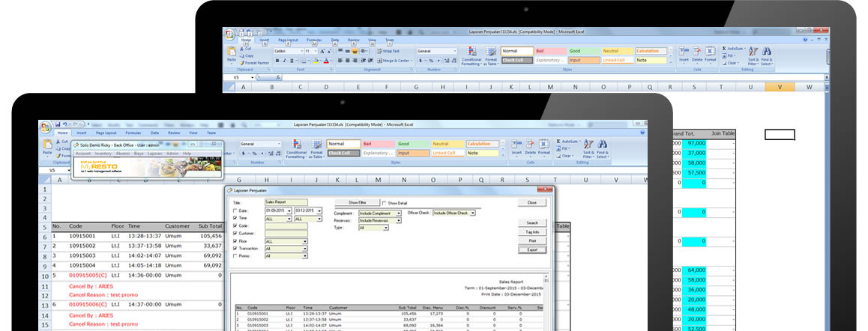Toggle Bold in back tablet Excel ribbon
Image resolution: width=868 pixels, height=331 pixels.
pyautogui.click(x=277, y=61)
